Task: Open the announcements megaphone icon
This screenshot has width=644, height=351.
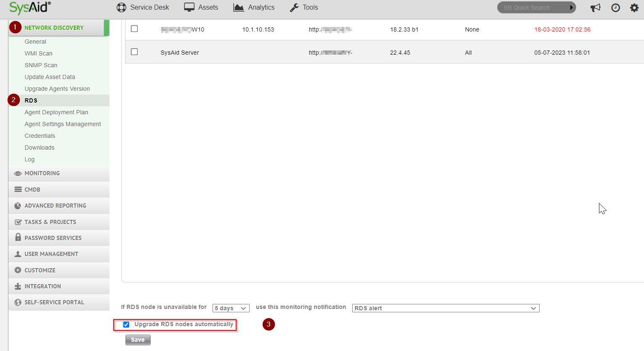Action: click(x=596, y=8)
